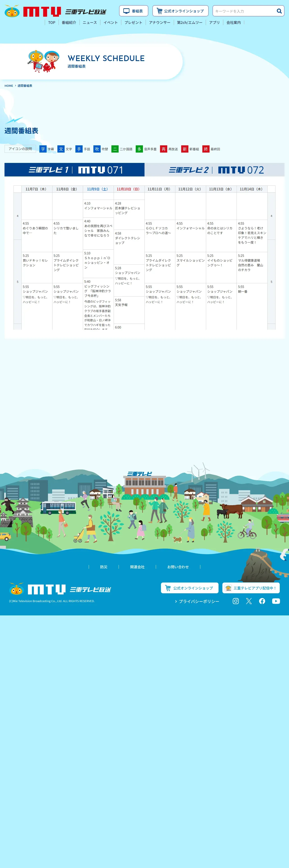Click the 字幕 (subtitle) legend icon
The width and height of the screenshot is (289, 868).
coord(43,149)
